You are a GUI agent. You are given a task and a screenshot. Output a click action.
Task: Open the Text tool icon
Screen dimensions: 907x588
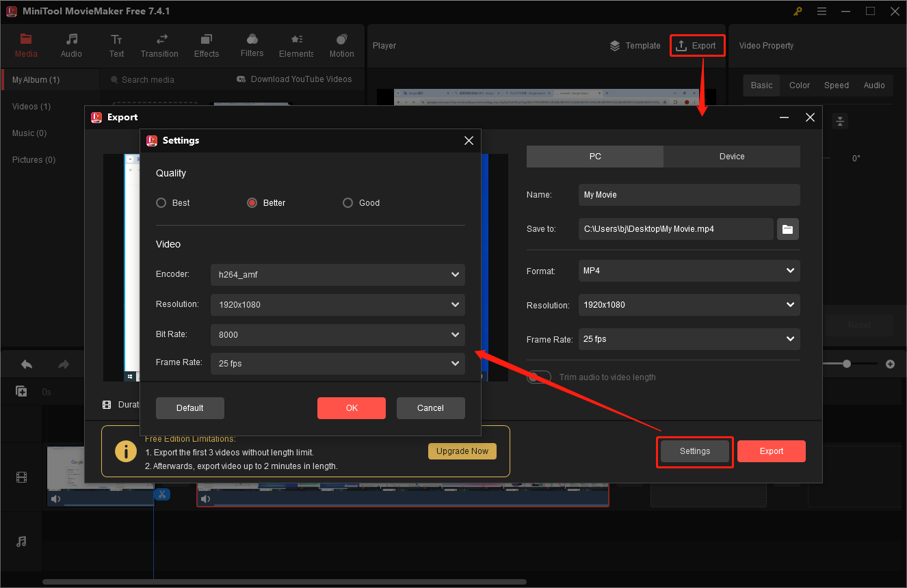click(117, 39)
